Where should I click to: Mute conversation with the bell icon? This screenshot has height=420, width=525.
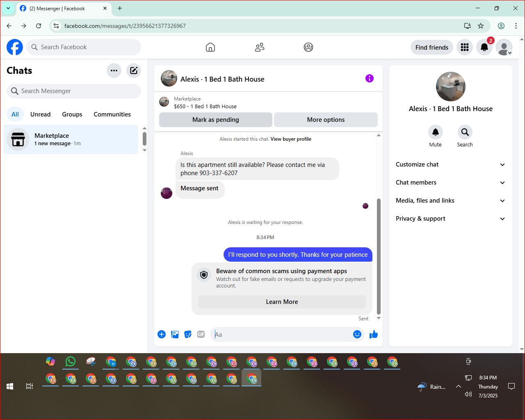[x=436, y=132]
